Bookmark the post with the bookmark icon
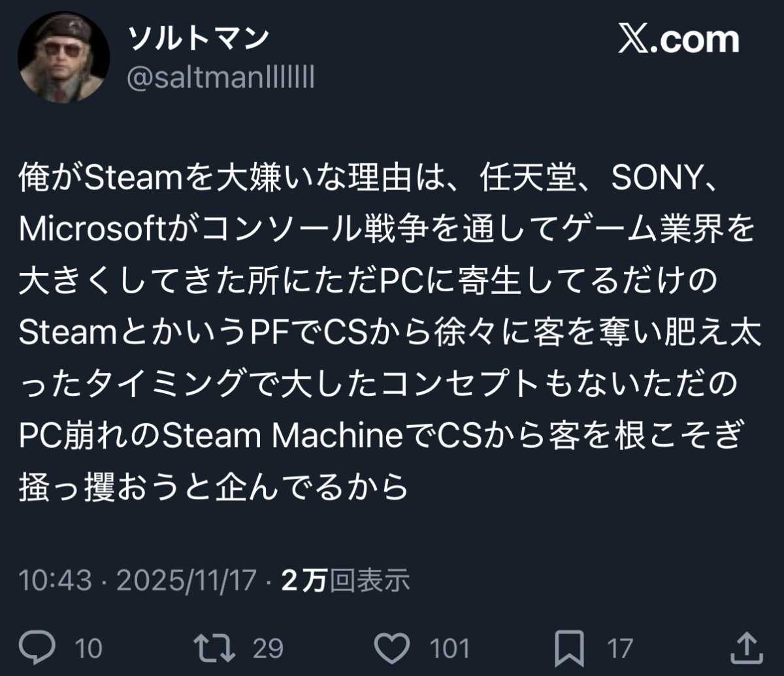 (x=568, y=647)
